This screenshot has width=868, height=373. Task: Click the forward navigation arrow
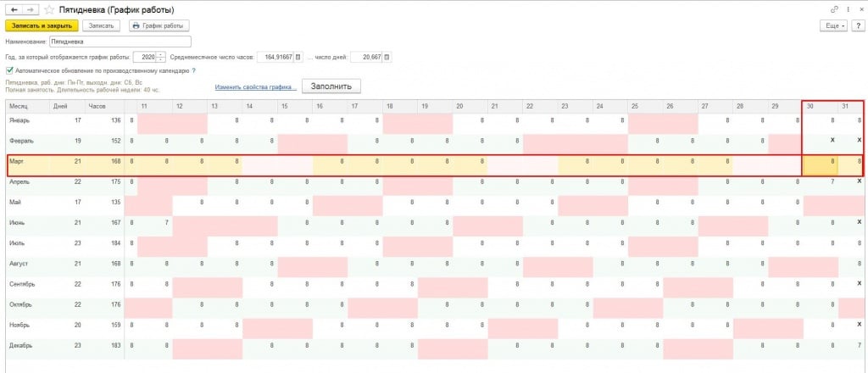(30, 8)
